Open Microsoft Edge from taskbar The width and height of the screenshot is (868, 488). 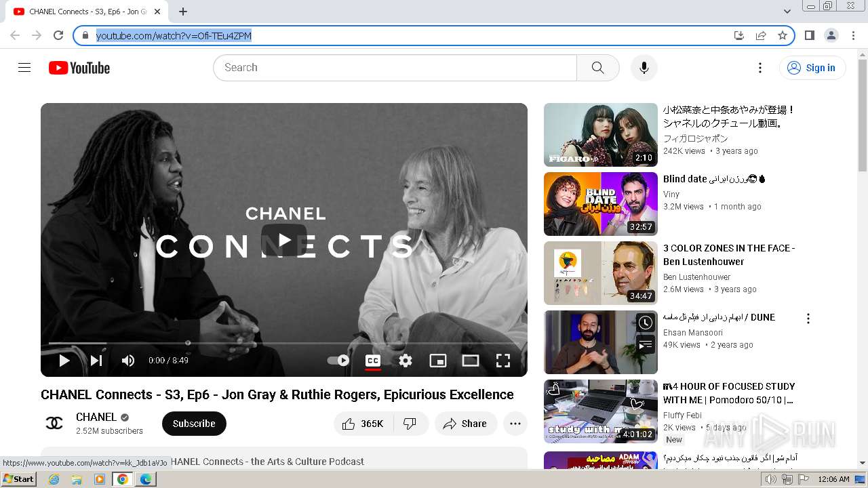click(x=145, y=479)
